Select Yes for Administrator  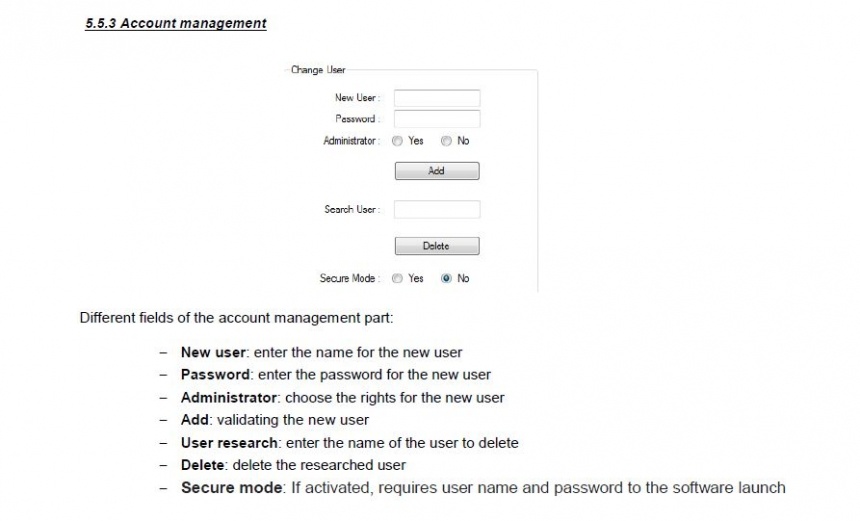(x=398, y=141)
